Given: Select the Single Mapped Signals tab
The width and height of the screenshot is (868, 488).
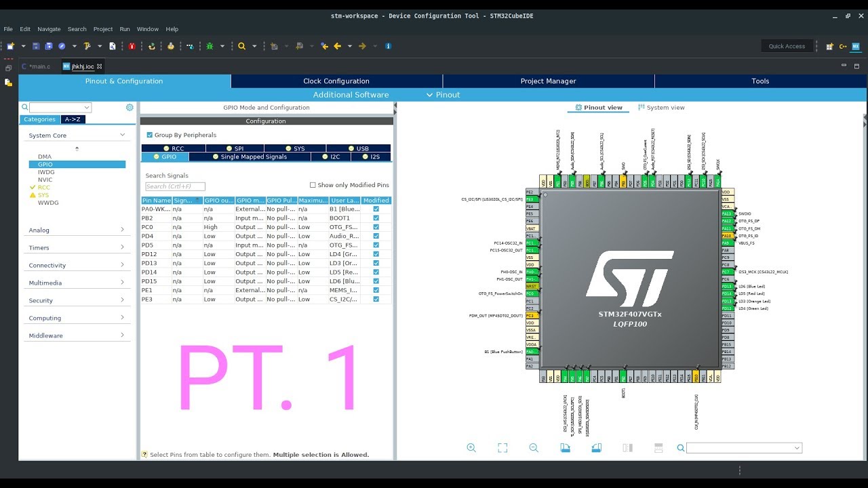Looking at the screenshot, I should coord(250,157).
